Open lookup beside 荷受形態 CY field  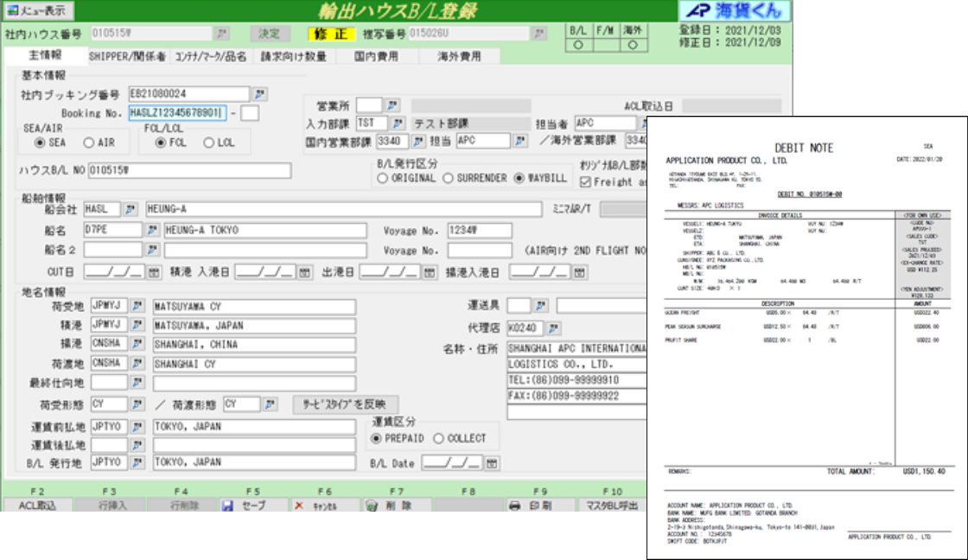coord(137,404)
